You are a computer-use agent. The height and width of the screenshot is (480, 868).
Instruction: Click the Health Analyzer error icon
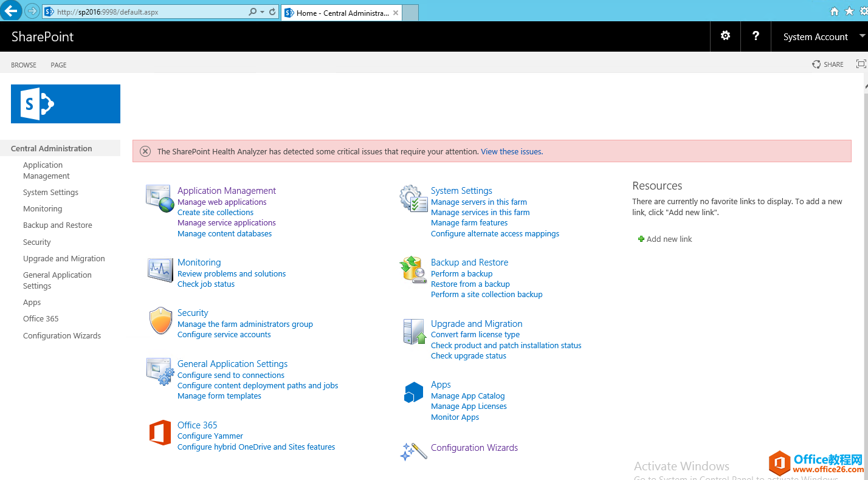click(145, 151)
